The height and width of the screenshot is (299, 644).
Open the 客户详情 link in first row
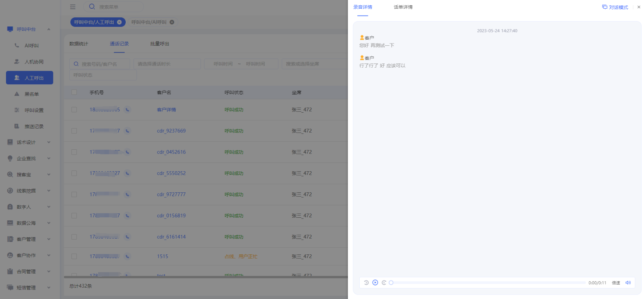click(166, 110)
